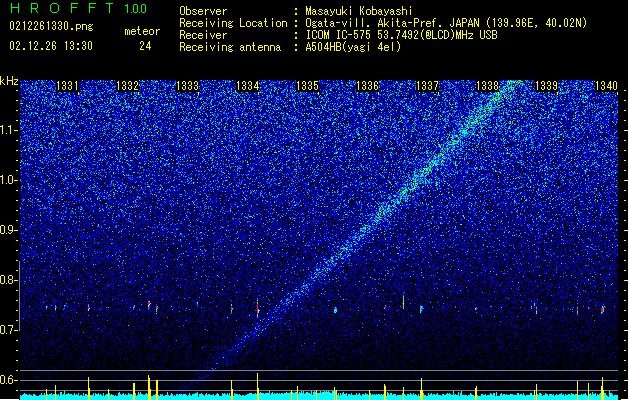Click the 1340 time marker
This screenshot has width=629, height=400.
[607, 85]
